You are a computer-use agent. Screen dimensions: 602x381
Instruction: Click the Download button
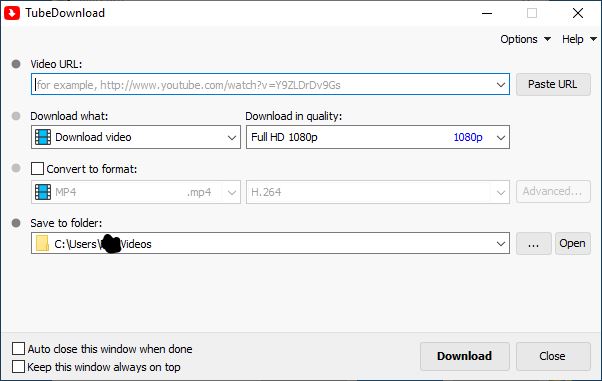[465, 356]
